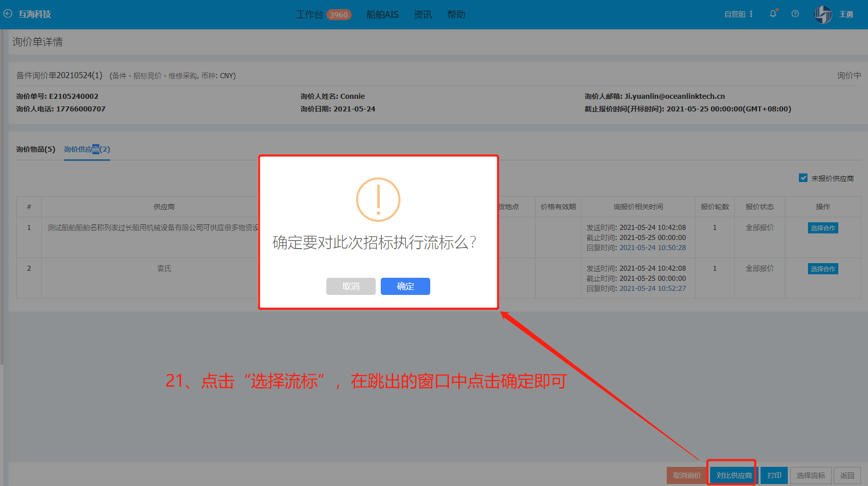Click the 询报价相关时间 column header
The height and width of the screenshot is (486, 868).
pyautogui.click(x=638, y=207)
